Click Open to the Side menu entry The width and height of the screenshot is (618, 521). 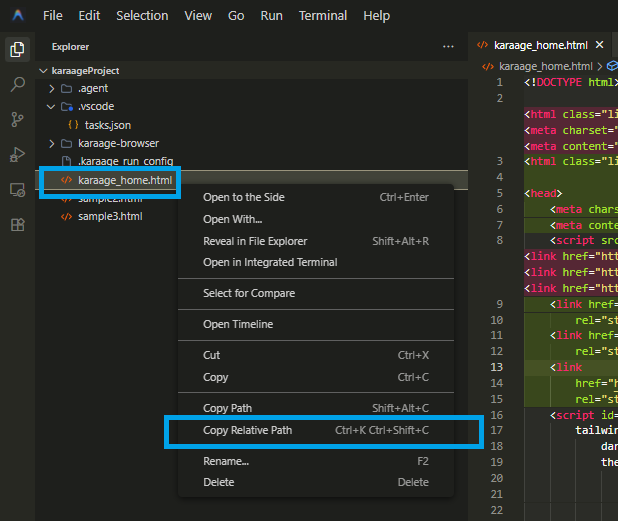[x=243, y=197]
